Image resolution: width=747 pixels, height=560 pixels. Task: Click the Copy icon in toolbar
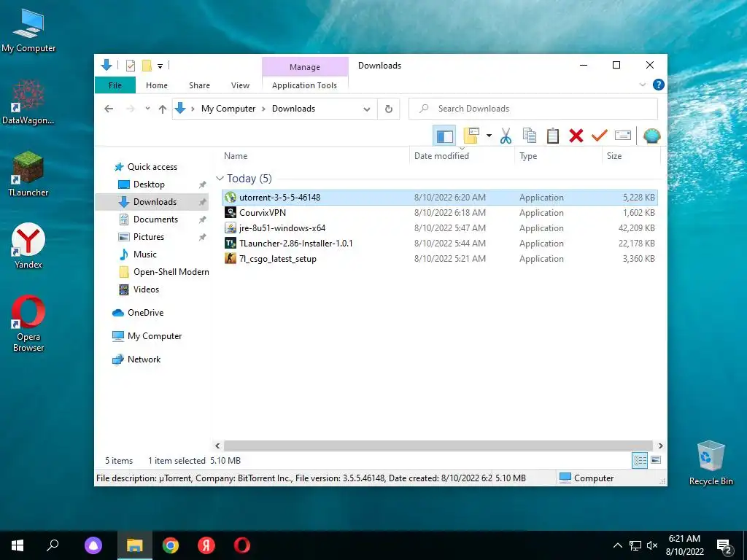click(530, 136)
